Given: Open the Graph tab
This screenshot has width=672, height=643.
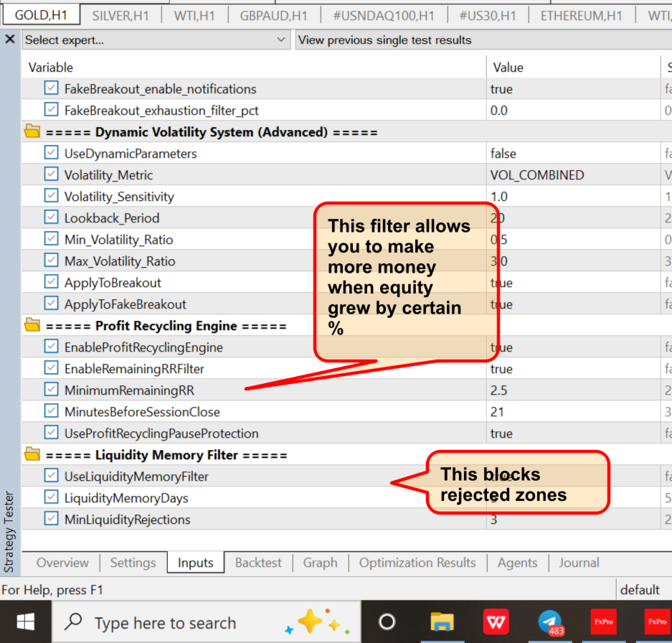Looking at the screenshot, I should (x=320, y=563).
